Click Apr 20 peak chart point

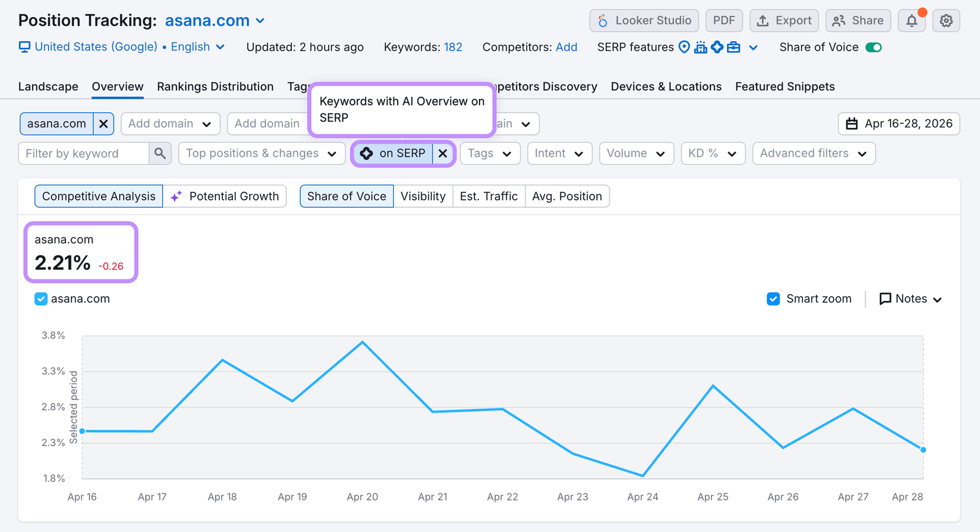tap(363, 342)
